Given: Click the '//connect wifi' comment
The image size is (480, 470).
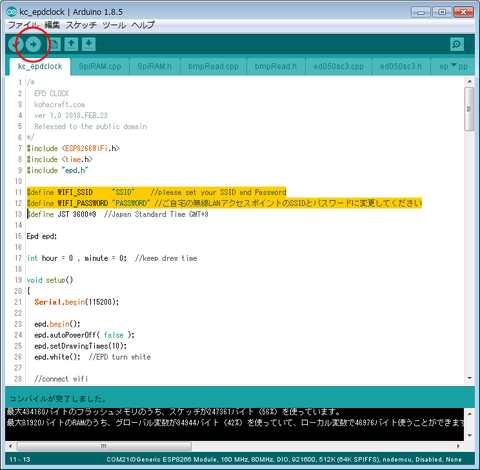Looking at the screenshot, I should 61,379.
